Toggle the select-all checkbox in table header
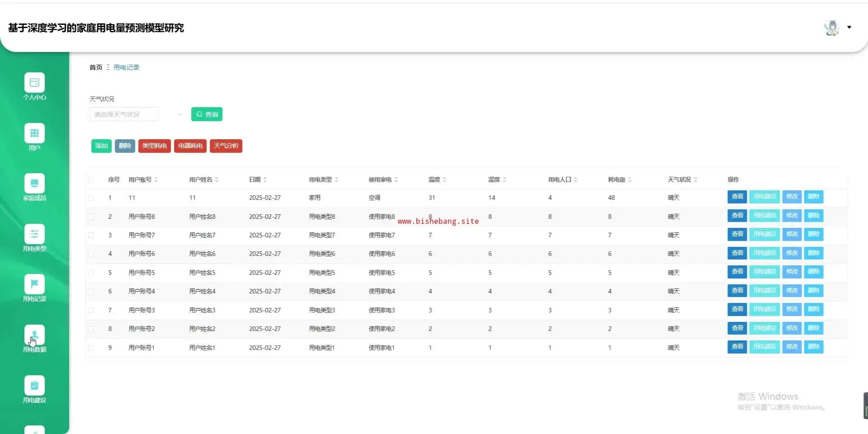 point(91,179)
